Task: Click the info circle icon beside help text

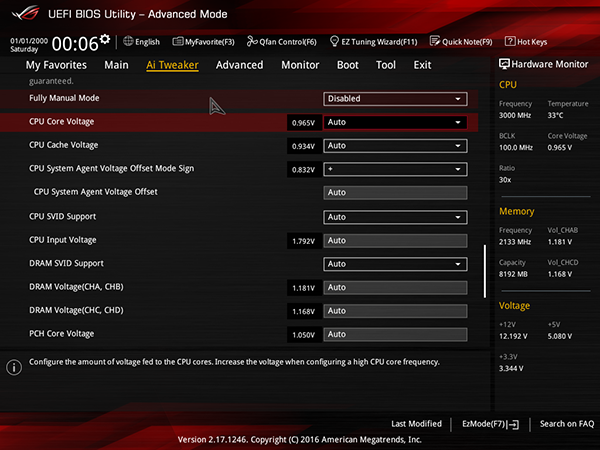Action: tap(14, 367)
